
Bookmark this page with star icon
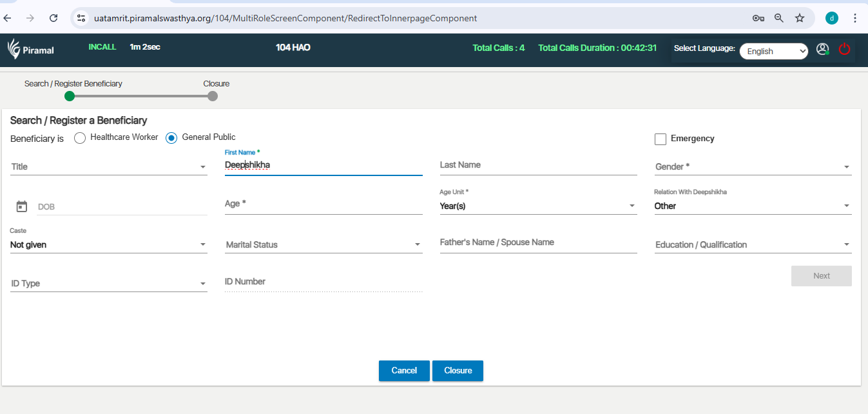click(x=800, y=18)
